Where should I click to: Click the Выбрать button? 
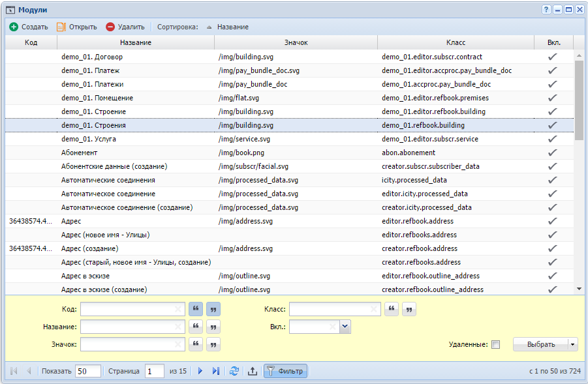point(541,344)
